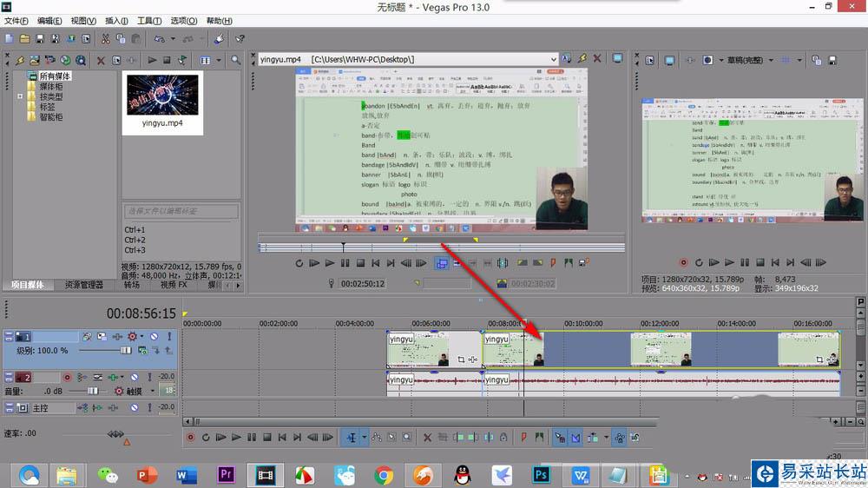Play the trimmer clip

click(x=330, y=263)
